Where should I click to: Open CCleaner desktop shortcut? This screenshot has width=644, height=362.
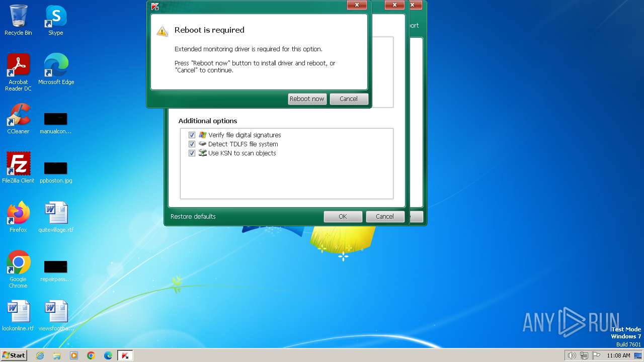tap(18, 119)
